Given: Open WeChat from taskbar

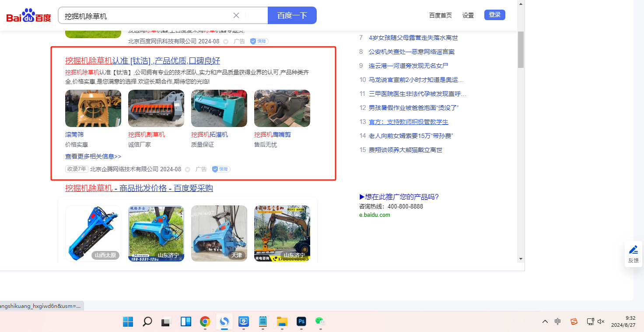Looking at the screenshot, I should (320, 322).
